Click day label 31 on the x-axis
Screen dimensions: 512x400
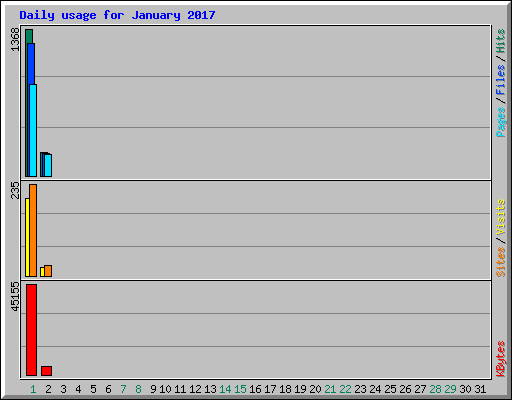point(480,389)
